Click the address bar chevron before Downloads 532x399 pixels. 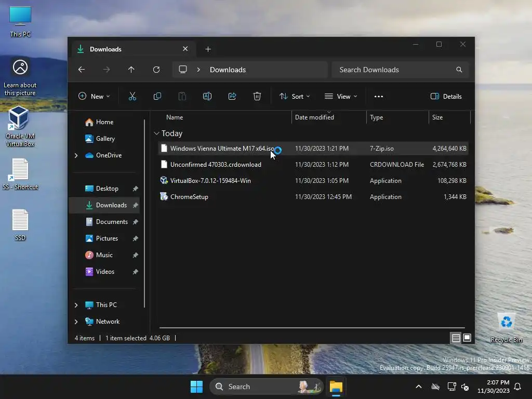pyautogui.click(x=198, y=70)
